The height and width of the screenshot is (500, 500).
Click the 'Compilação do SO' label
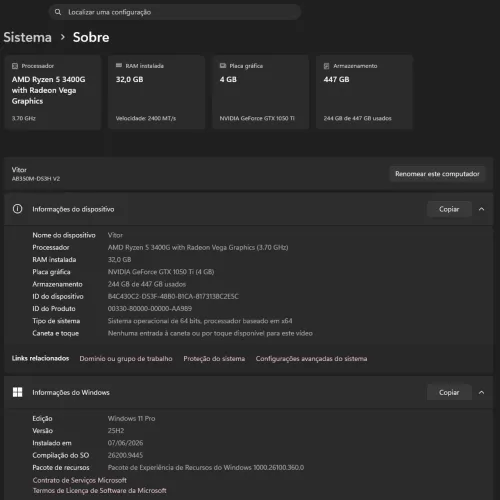click(61, 455)
